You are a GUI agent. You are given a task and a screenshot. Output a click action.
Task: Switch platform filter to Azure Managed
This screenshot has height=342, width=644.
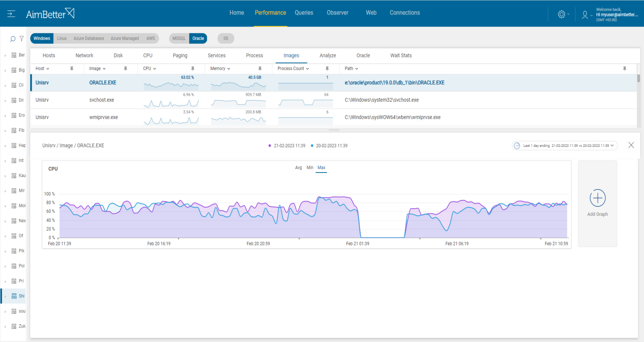[125, 39]
